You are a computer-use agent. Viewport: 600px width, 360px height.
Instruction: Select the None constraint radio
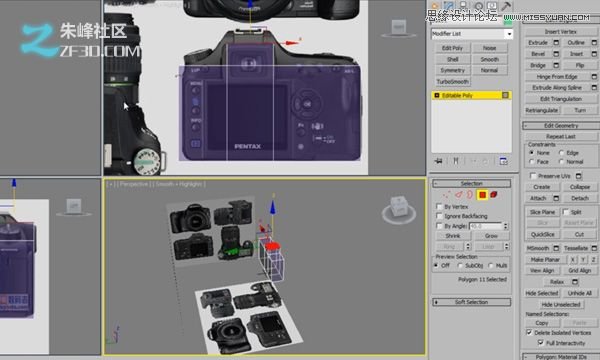532,152
